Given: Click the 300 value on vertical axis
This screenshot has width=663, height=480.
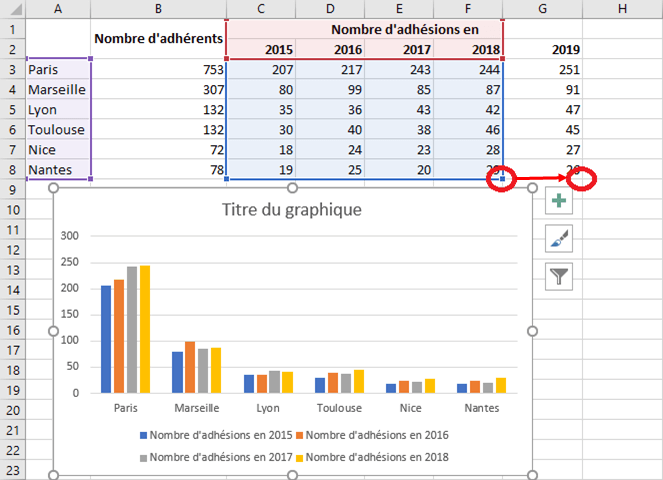Looking at the screenshot, I should point(69,236).
